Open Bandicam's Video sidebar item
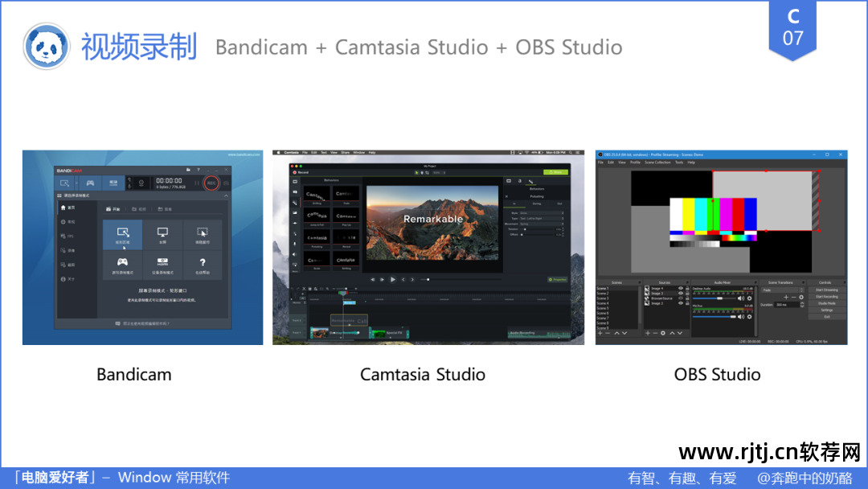This screenshot has height=489, width=868. (68, 250)
